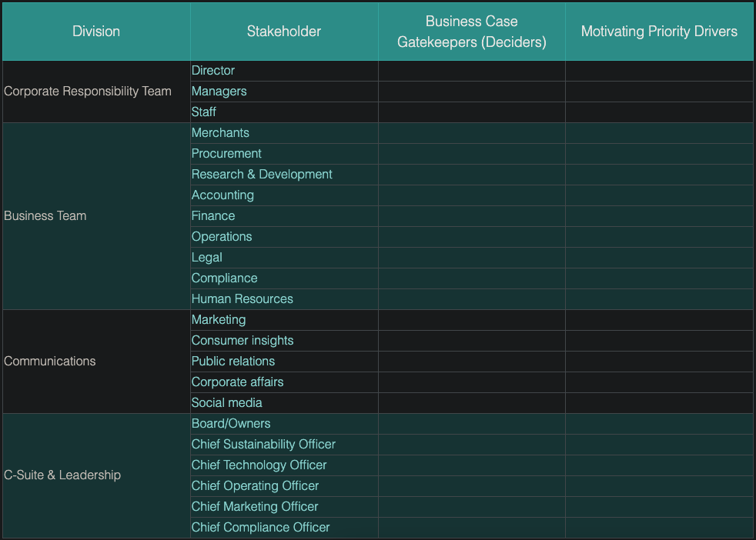Click the Chief Sustainability Officer entry

coord(263,445)
